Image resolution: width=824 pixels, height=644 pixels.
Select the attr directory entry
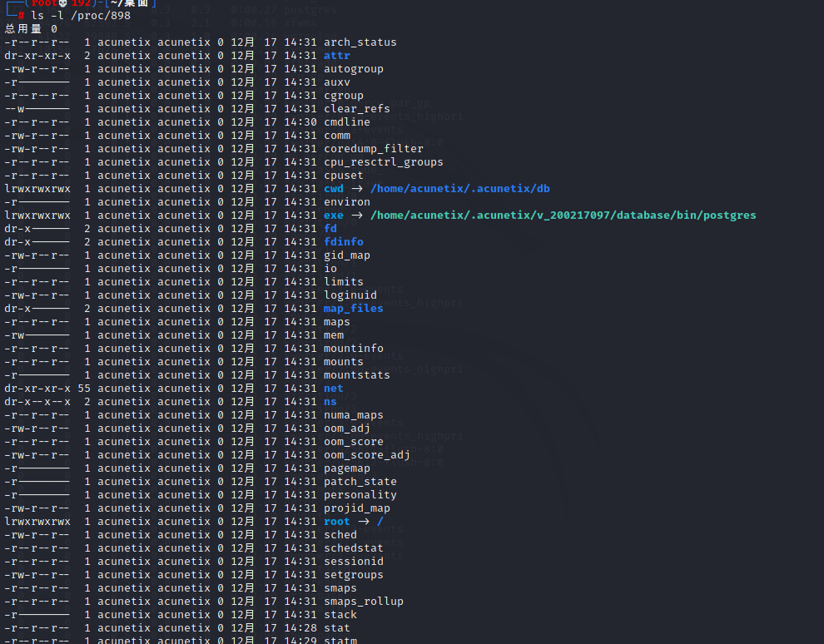(x=337, y=55)
